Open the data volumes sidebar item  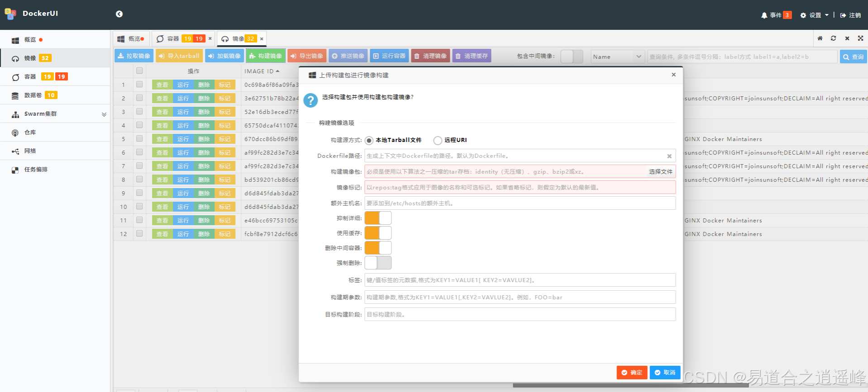(x=33, y=95)
